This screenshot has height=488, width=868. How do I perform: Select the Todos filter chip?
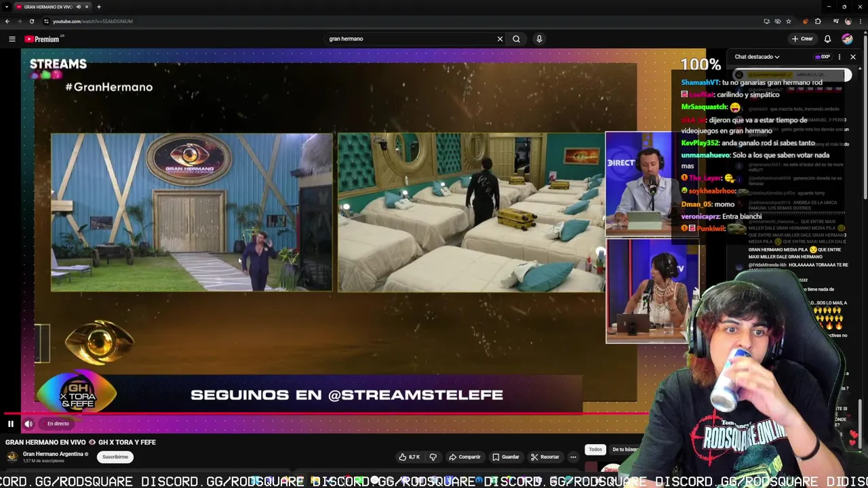click(x=595, y=449)
